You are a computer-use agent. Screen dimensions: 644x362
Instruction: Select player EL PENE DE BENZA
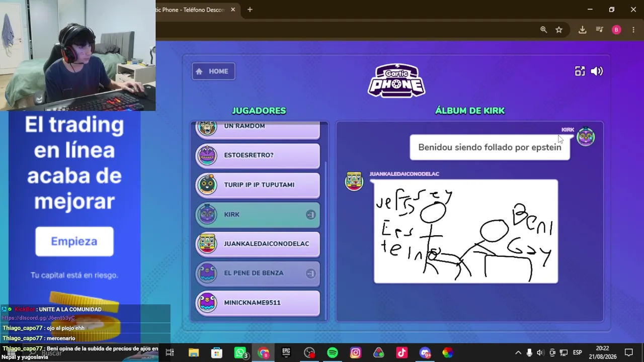[258, 273]
